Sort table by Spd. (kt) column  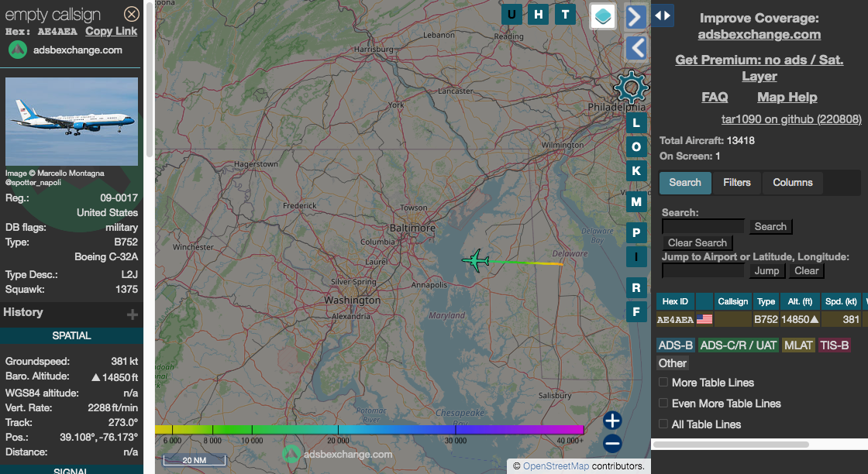[x=842, y=301]
